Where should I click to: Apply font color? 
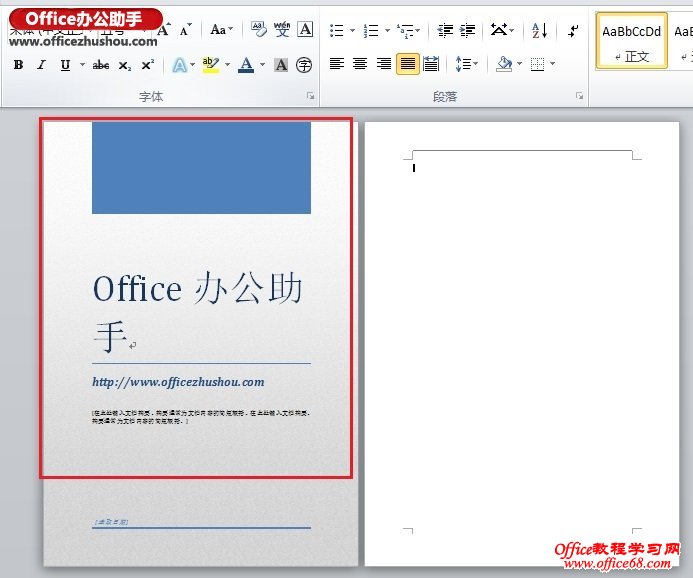247,65
